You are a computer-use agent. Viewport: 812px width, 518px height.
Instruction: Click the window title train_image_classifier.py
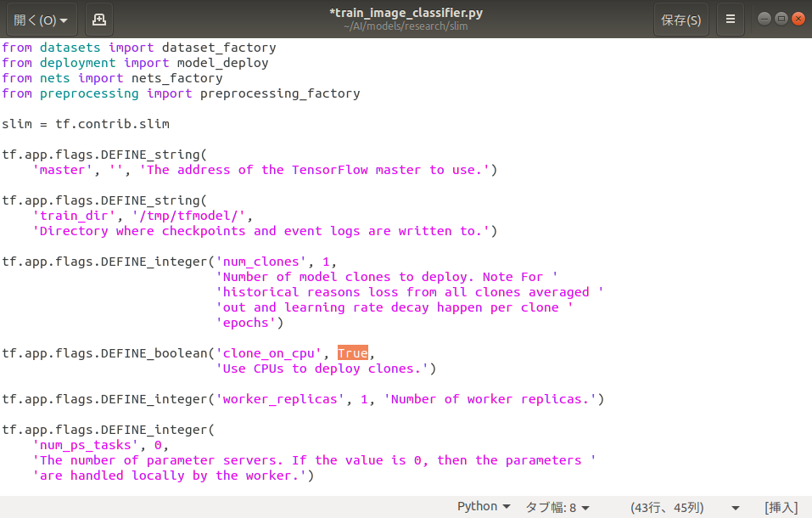(x=406, y=13)
